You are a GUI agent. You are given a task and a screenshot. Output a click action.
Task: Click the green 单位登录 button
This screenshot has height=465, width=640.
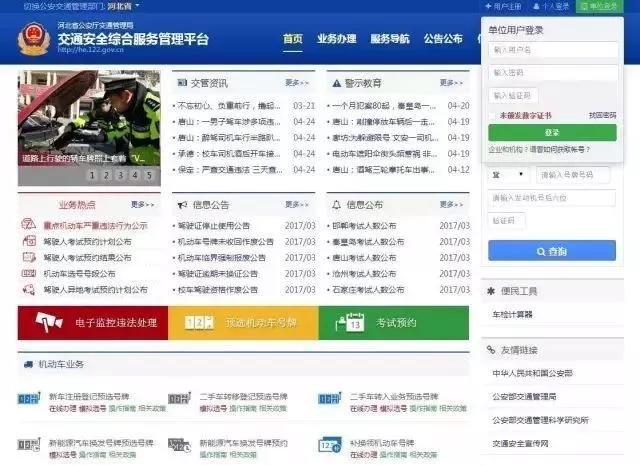tap(599, 6)
